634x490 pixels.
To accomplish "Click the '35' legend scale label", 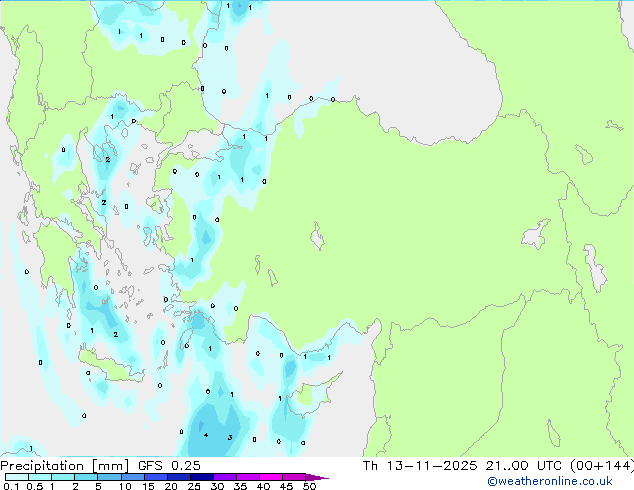I will (240, 486).
